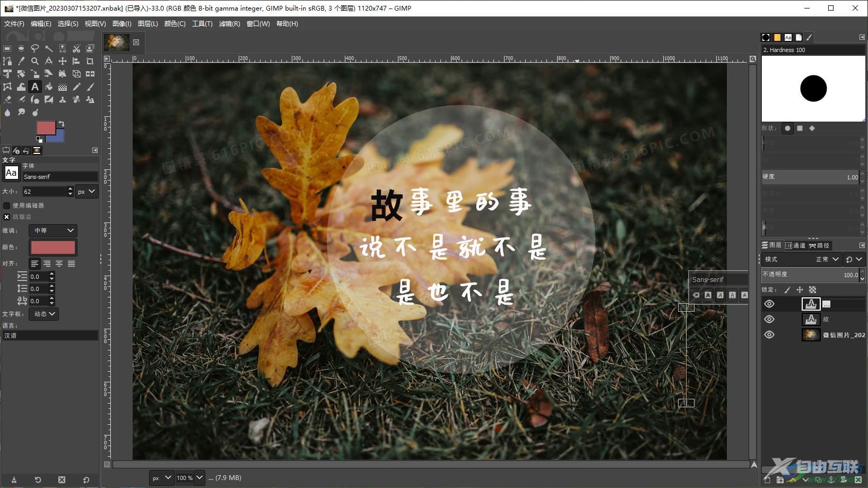
Task: Reset colors to black and white
Action: click(39, 140)
